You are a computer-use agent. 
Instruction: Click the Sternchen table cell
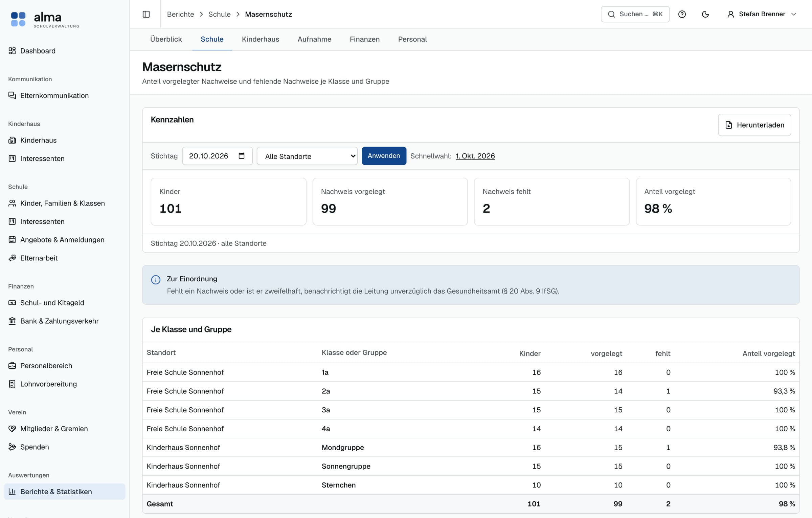338,485
